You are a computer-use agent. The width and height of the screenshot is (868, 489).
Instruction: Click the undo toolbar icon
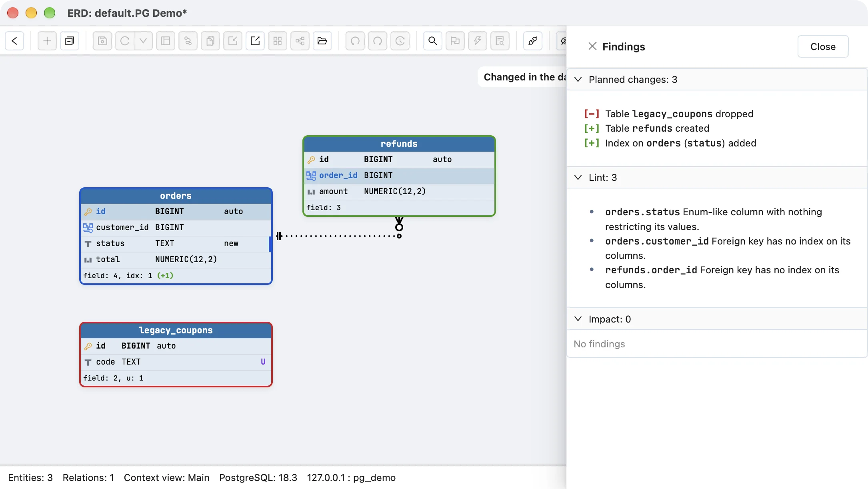tap(355, 41)
